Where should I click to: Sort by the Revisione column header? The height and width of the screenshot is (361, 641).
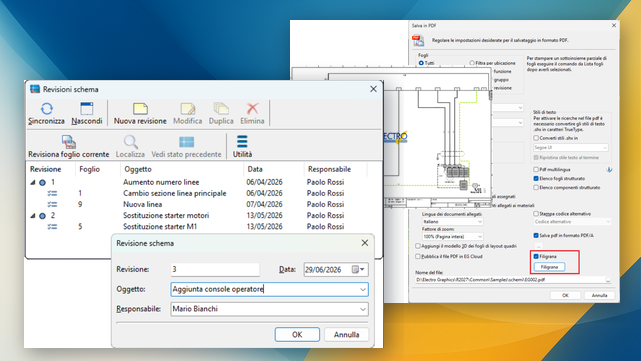pos(45,169)
